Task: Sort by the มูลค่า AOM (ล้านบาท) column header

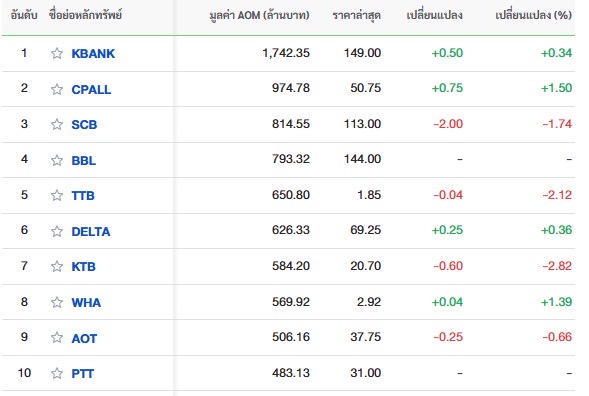Action: point(260,15)
